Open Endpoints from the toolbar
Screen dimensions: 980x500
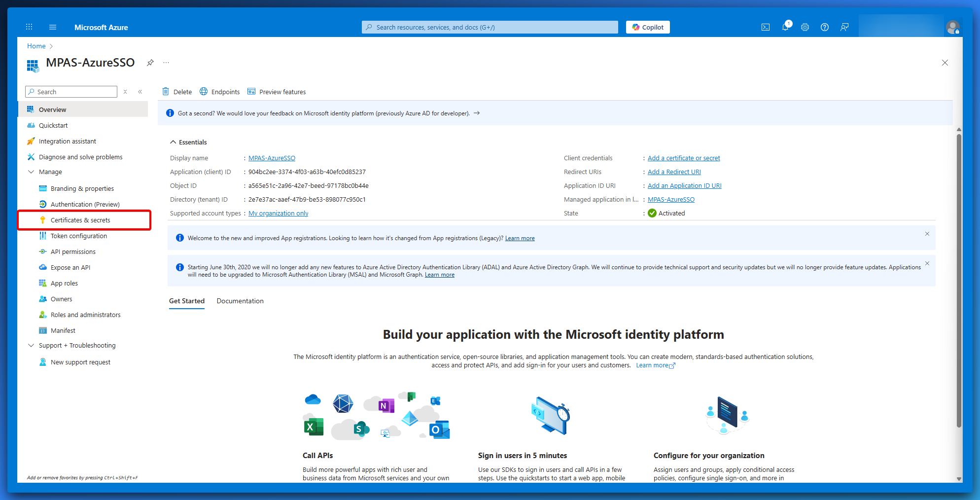pyautogui.click(x=219, y=92)
